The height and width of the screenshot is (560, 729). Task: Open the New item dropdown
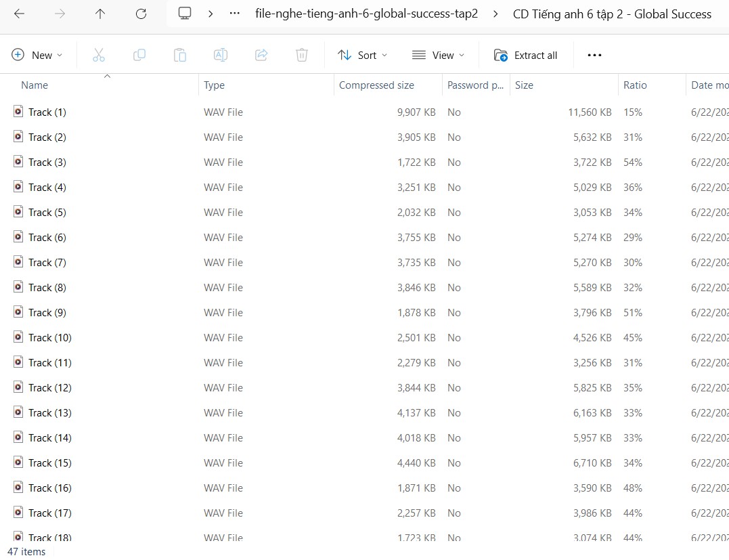(x=37, y=55)
